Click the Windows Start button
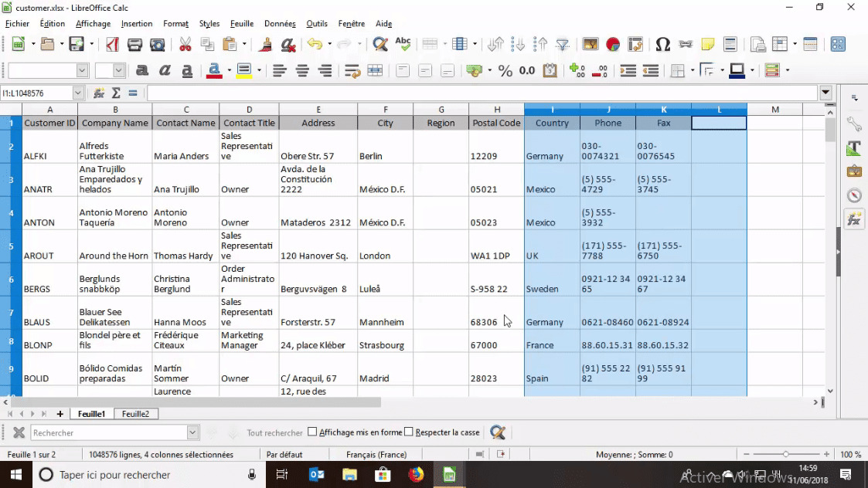 (15, 475)
